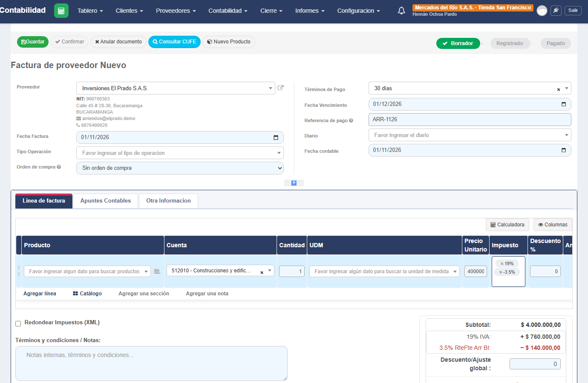This screenshot has height=383, width=588.
Task: Open the notifications bell
Action: (x=401, y=11)
